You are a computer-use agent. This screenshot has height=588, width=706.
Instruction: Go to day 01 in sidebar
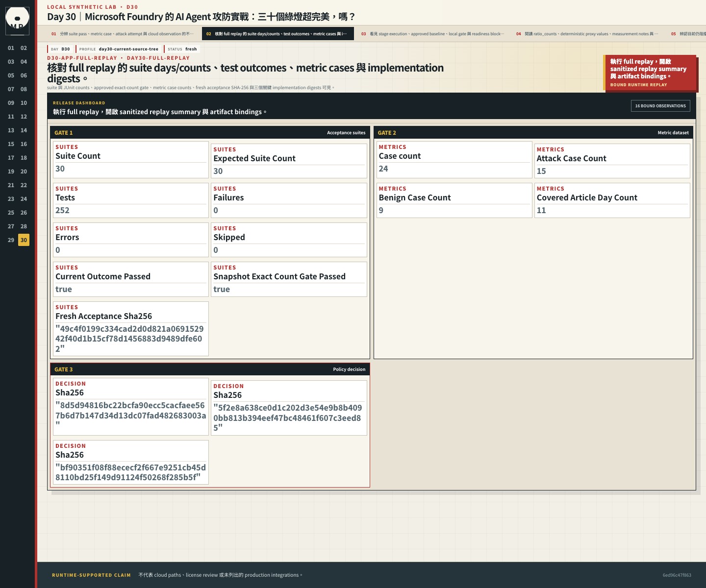(x=11, y=48)
